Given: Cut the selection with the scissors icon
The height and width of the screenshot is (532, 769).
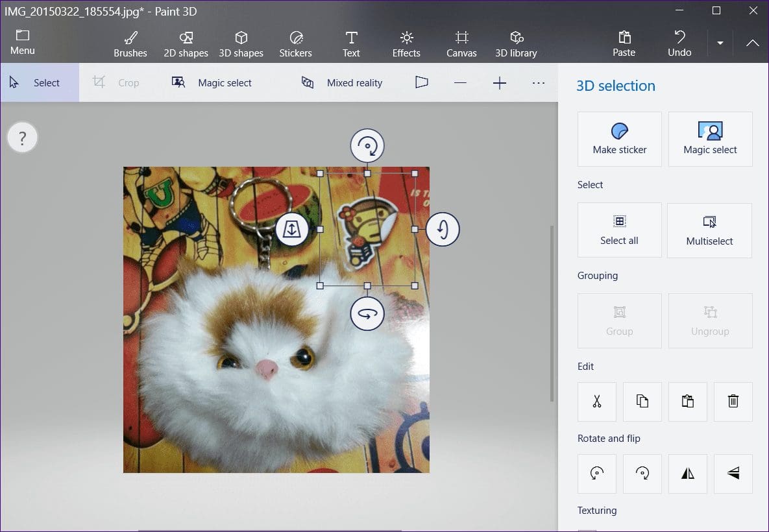Looking at the screenshot, I should 597,402.
